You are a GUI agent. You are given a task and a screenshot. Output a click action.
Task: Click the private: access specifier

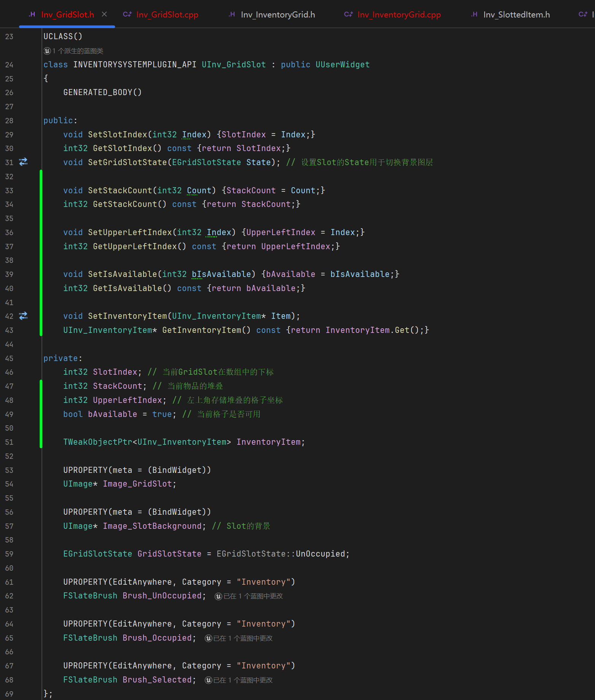tap(63, 358)
